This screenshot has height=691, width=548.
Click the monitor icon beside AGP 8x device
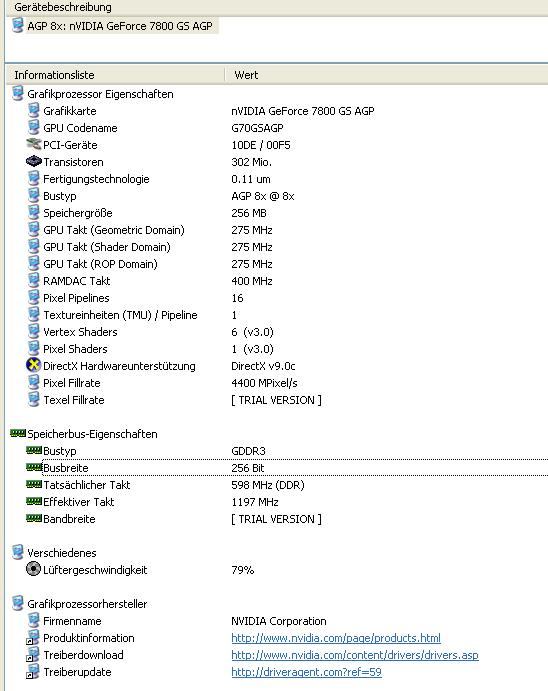click(x=18, y=26)
